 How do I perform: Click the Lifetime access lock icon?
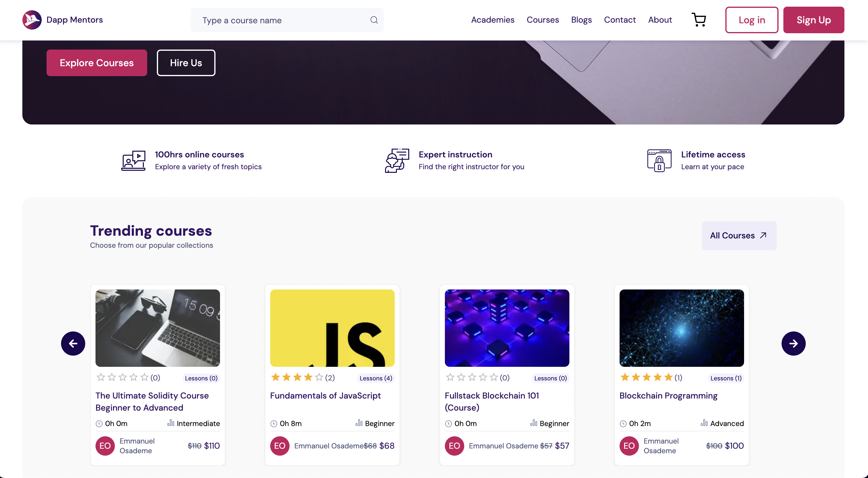(x=659, y=160)
